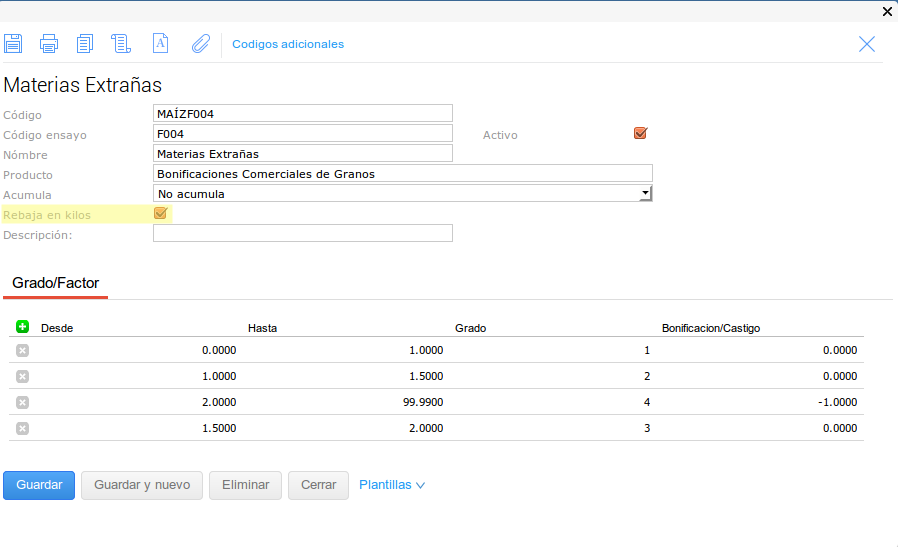Click the Eliminar button

tap(245, 485)
